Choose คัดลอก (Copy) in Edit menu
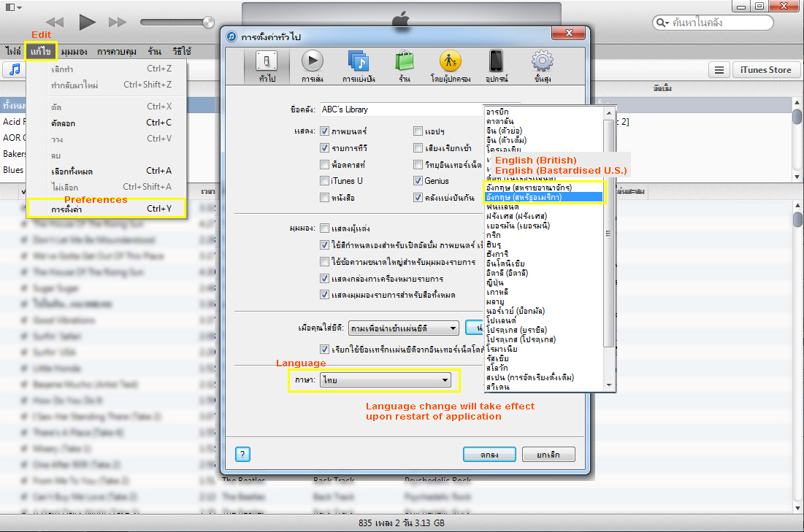The height and width of the screenshot is (532, 804). [107, 123]
